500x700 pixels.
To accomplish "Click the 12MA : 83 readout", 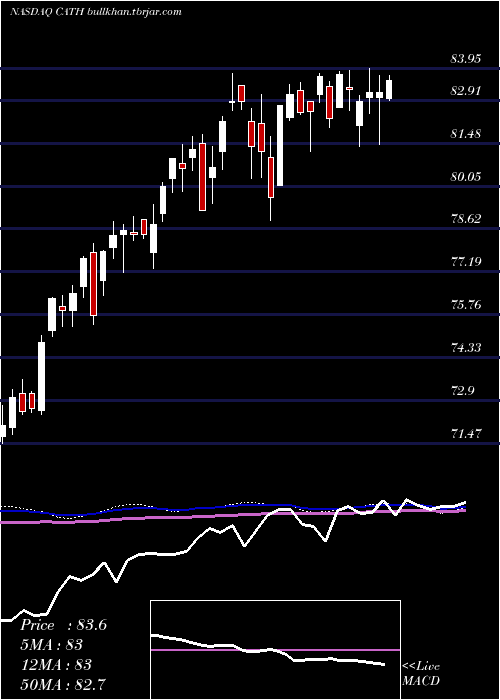I will point(56,664).
